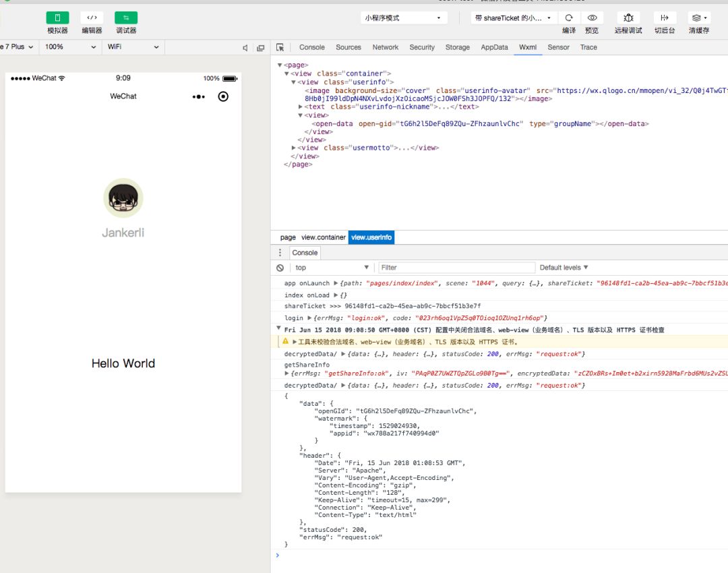Click the simulator three-dot menu icon
The image size is (728, 573).
click(x=199, y=96)
